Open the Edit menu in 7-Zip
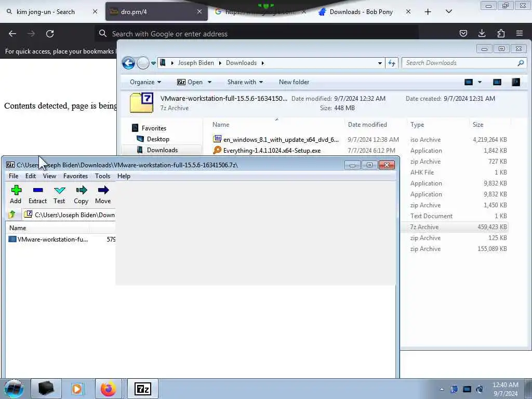The height and width of the screenshot is (399, 532). pyautogui.click(x=31, y=176)
